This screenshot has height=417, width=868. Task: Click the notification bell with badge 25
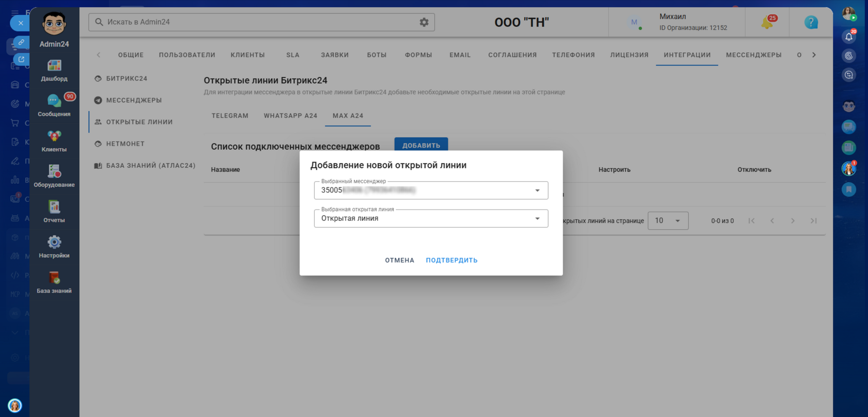tap(767, 22)
